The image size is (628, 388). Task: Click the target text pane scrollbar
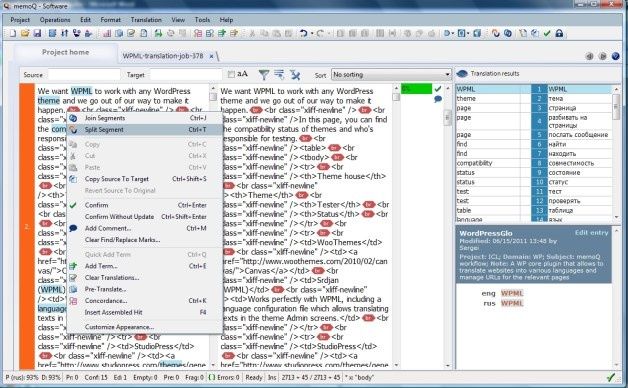[x=396, y=226]
